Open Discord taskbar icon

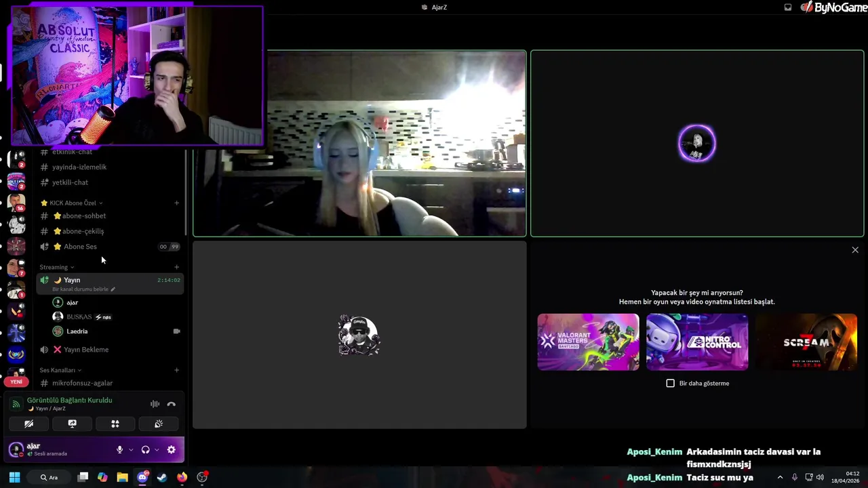tap(142, 477)
